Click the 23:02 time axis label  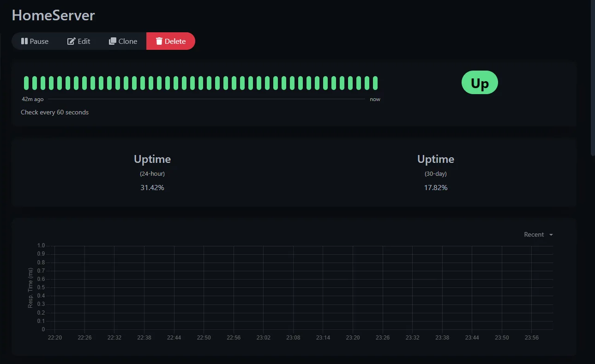click(264, 338)
